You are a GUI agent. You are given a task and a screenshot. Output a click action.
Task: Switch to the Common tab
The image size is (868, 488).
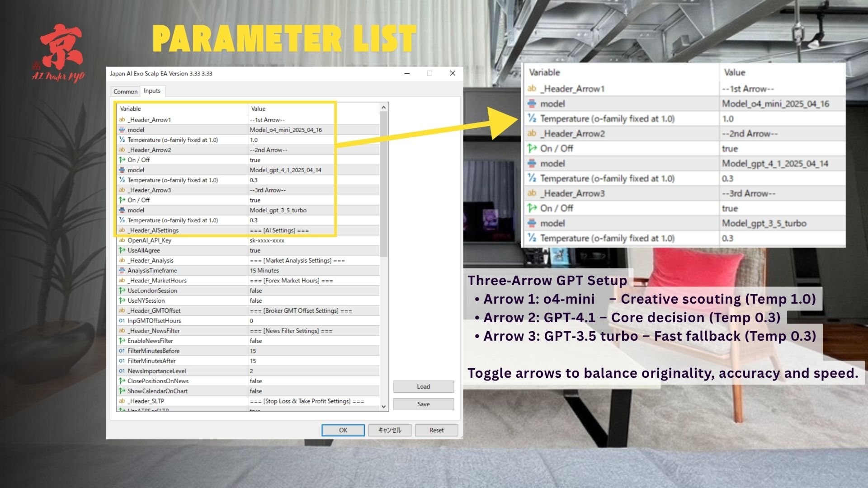(x=125, y=91)
